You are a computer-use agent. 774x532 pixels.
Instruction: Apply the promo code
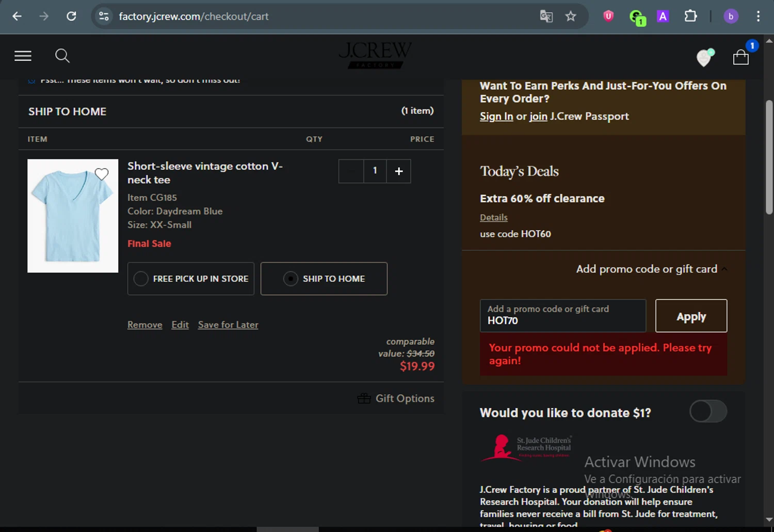[x=691, y=316]
